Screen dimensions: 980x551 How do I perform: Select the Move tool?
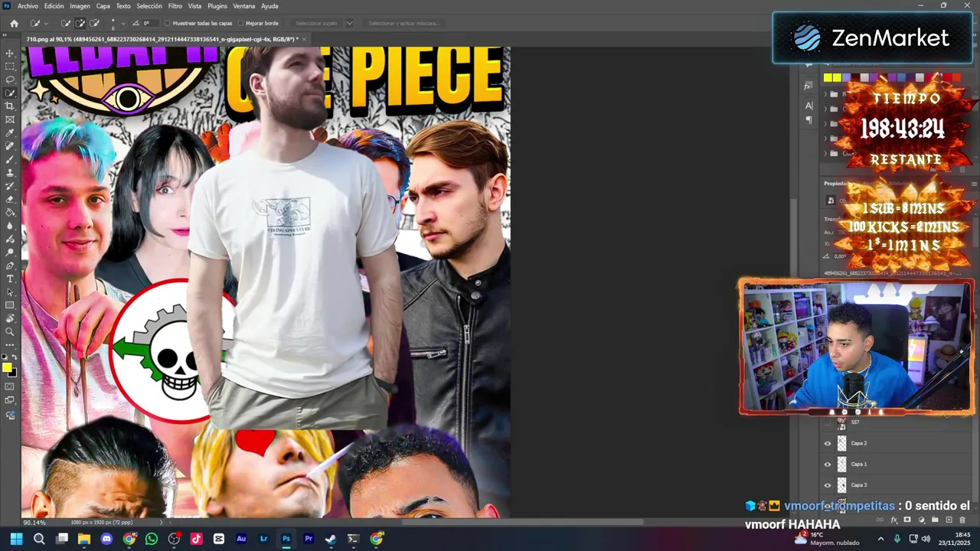coord(10,53)
